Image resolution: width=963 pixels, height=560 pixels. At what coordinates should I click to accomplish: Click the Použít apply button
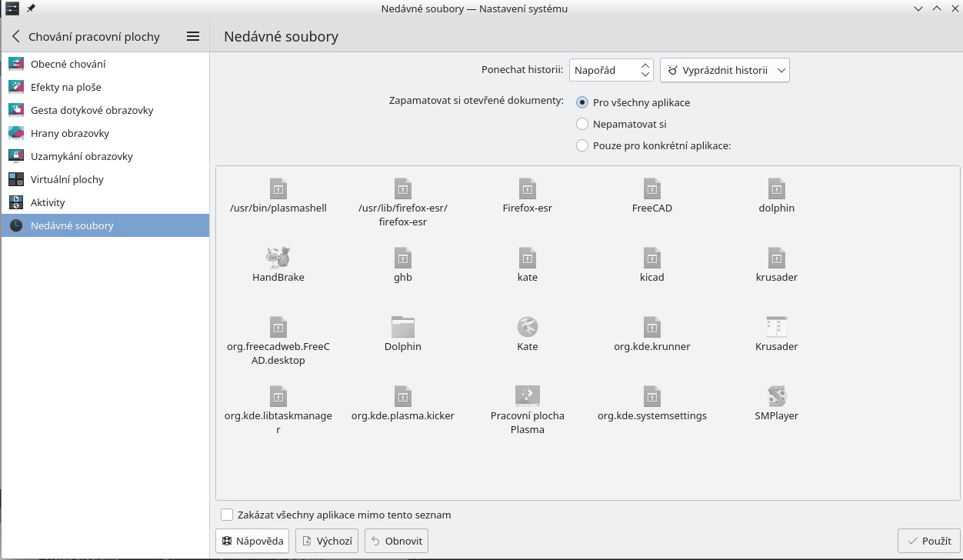click(929, 541)
